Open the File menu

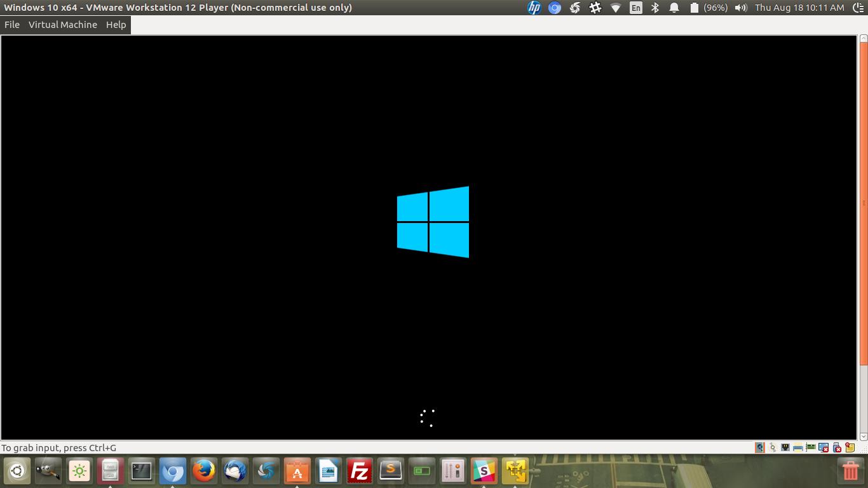pos(12,24)
